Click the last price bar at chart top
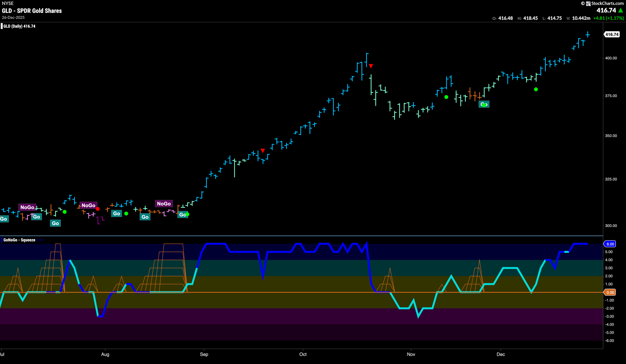Viewport: 626px width, 364px height. click(588, 34)
